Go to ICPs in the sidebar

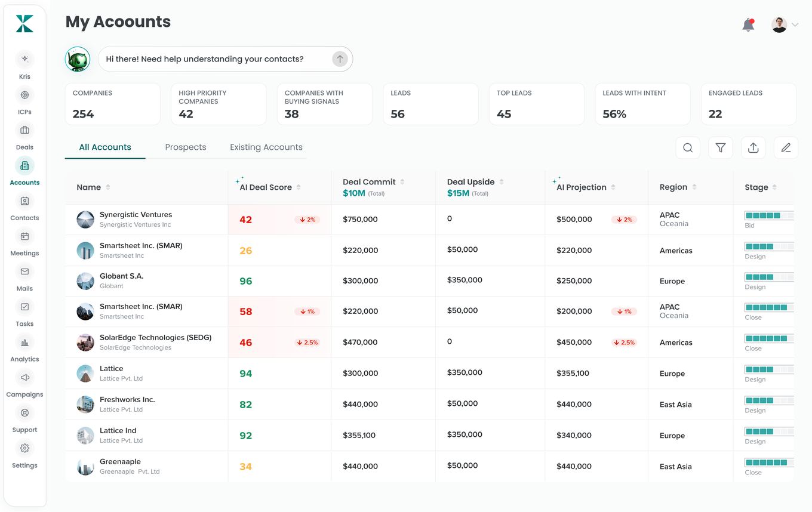point(24,95)
